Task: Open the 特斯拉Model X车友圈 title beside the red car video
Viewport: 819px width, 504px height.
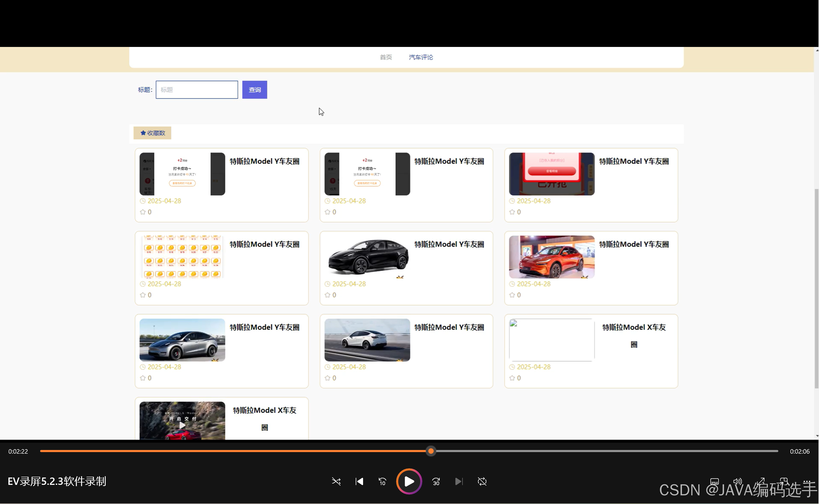Action: tap(264, 419)
